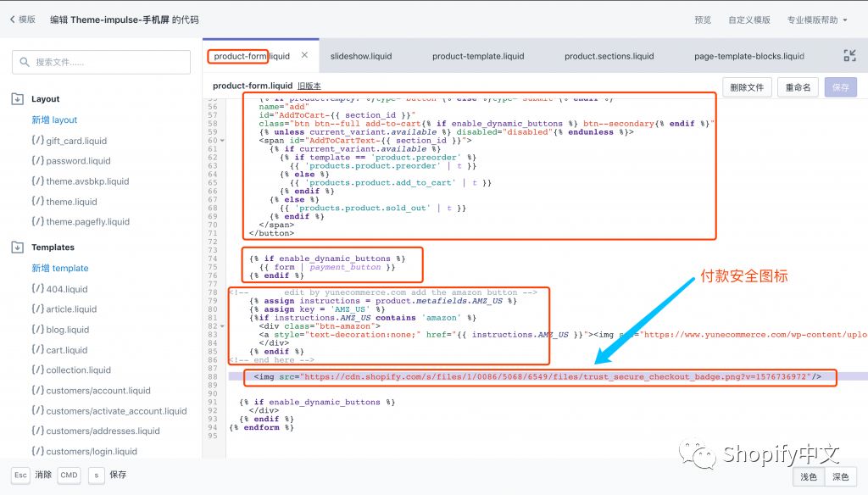The image size is (868, 495).
Task: Collapse the Templates folder icon
Action: click(x=18, y=247)
